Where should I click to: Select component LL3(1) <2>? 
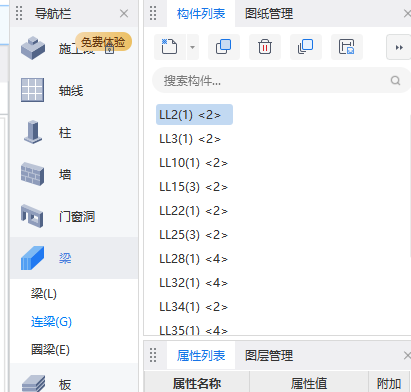click(x=190, y=139)
